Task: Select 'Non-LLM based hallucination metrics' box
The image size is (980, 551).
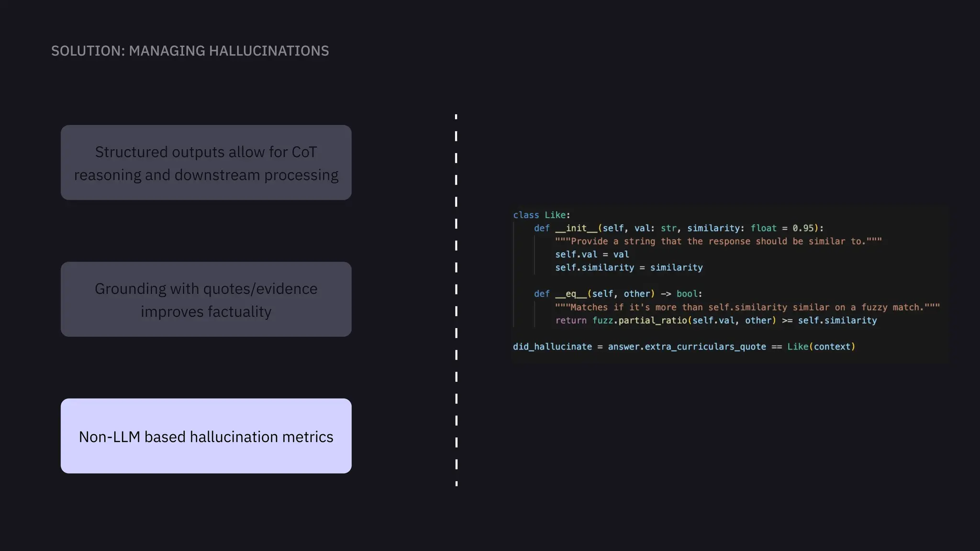Action: pyautogui.click(x=206, y=436)
